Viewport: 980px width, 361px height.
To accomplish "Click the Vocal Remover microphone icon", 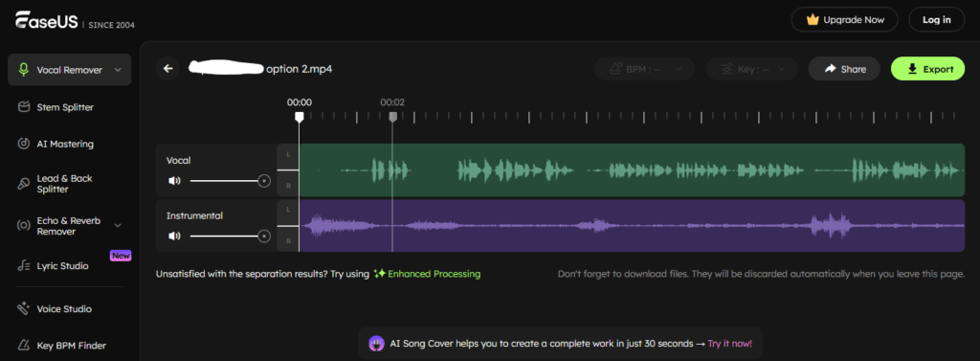I will click(24, 70).
